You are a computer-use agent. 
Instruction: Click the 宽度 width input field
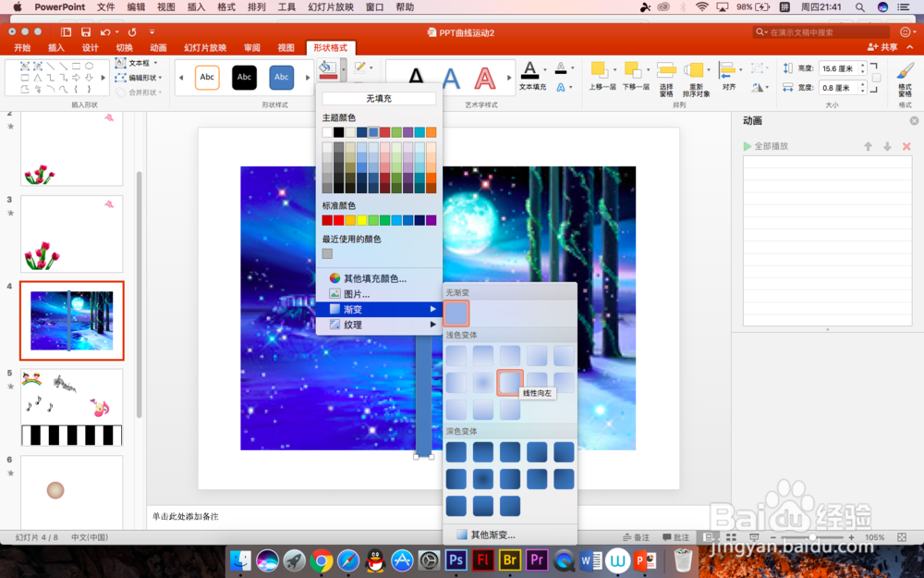pyautogui.click(x=838, y=88)
